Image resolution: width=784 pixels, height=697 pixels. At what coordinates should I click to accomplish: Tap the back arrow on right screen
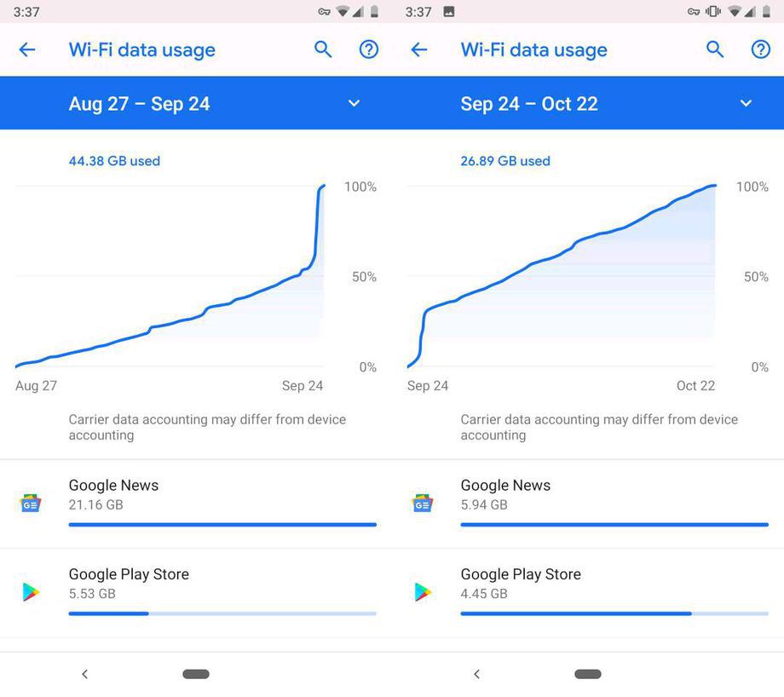point(419,49)
